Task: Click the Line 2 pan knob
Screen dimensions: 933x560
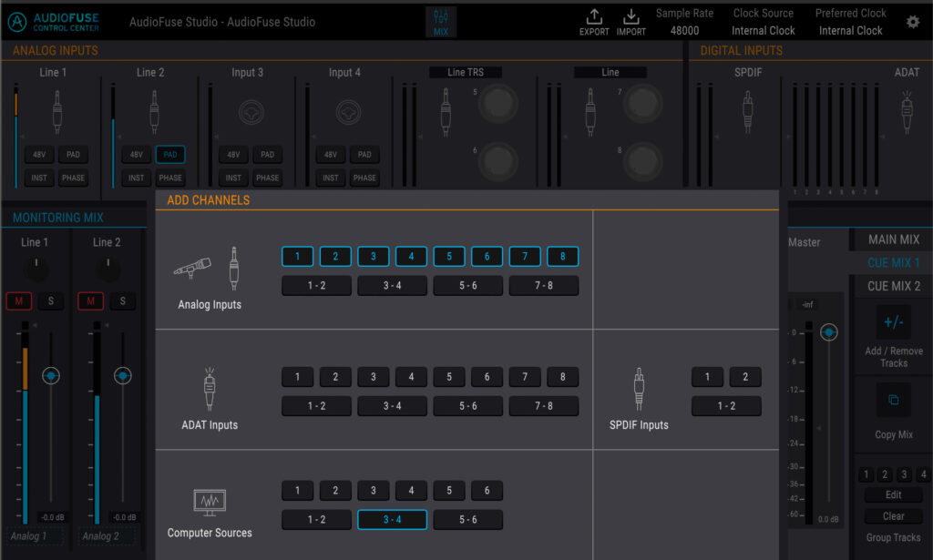Action: coord(108,270)
